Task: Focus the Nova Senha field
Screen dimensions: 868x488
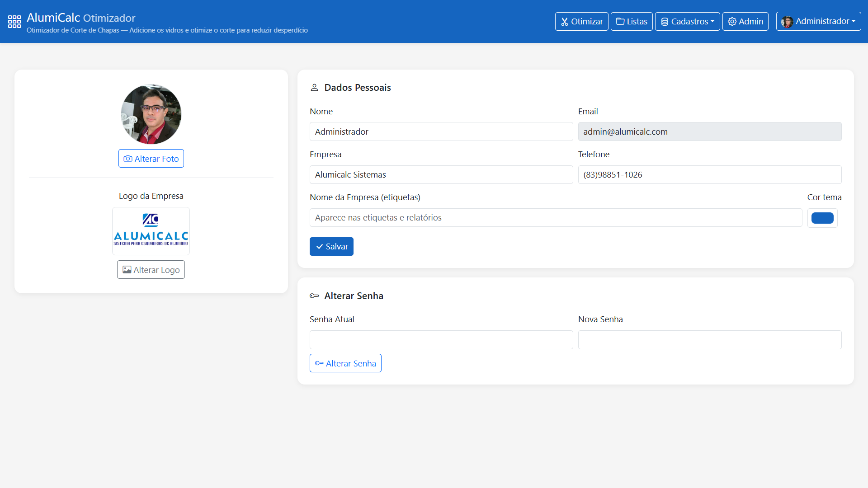Action: (710, 340)
